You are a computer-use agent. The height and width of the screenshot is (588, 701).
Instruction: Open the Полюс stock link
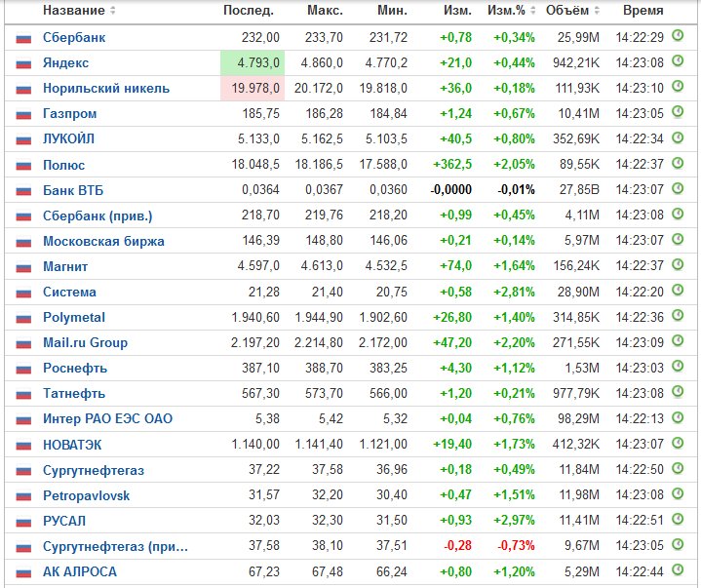[x=64, y=165]
